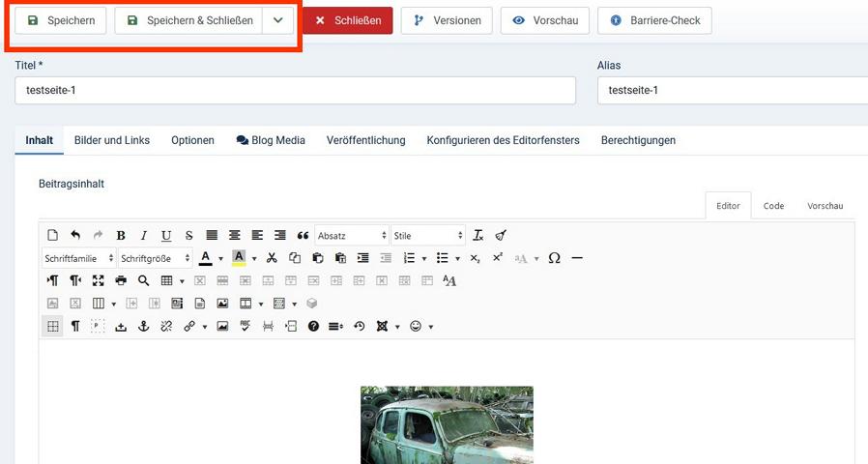
Task: Switch to Bilder und Links tab
Action: pyautogui.click(x=112, y=140)
